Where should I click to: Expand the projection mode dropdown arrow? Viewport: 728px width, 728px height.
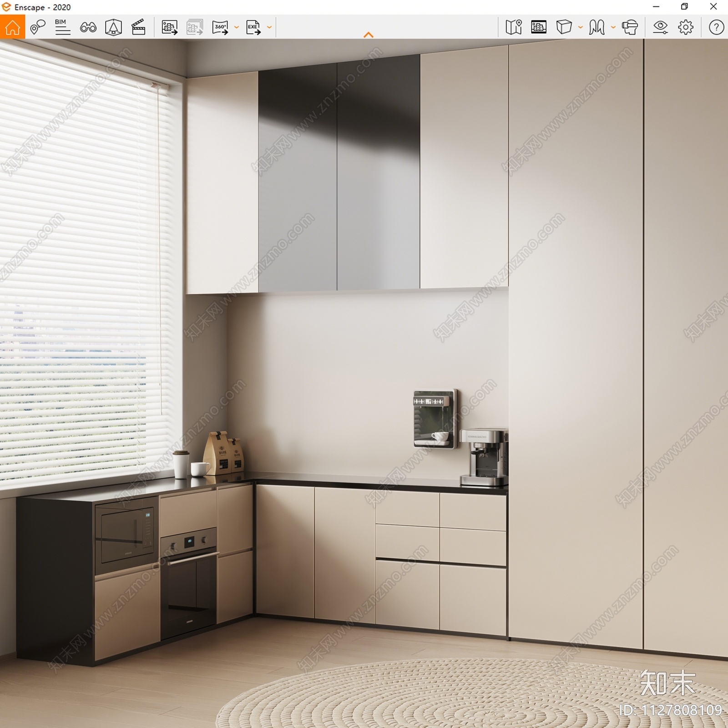[x=580, y=27]
